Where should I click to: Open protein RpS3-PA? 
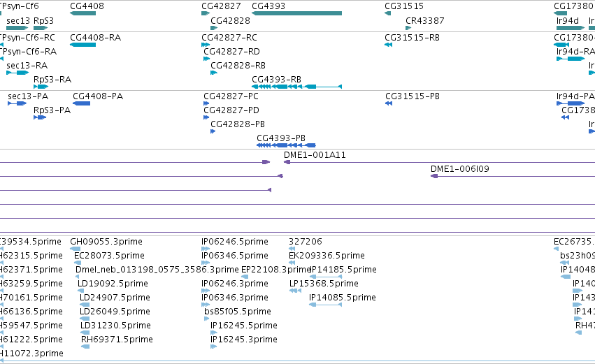(52, 110)
